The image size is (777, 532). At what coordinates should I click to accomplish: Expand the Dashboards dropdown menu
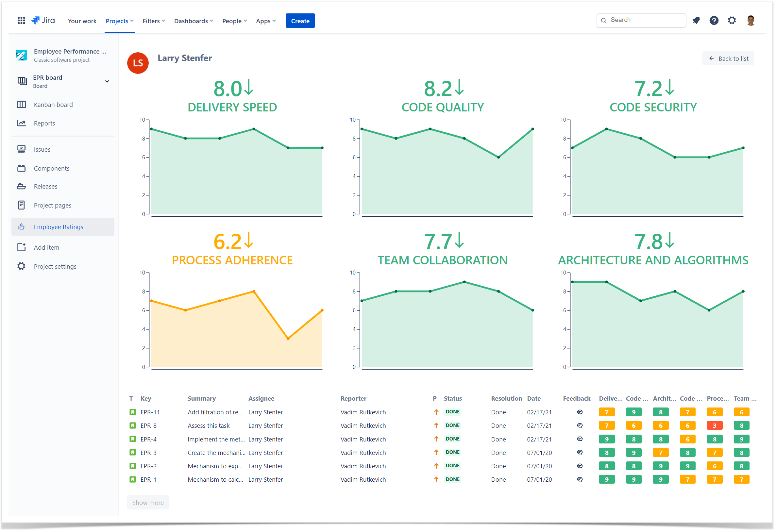point(194,21)
